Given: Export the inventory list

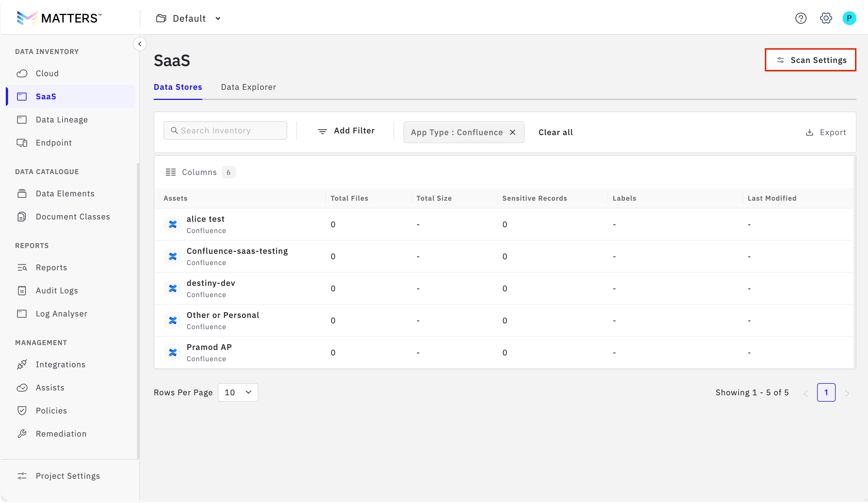Looking at the screenshot, I should click(x=826, y=132).
